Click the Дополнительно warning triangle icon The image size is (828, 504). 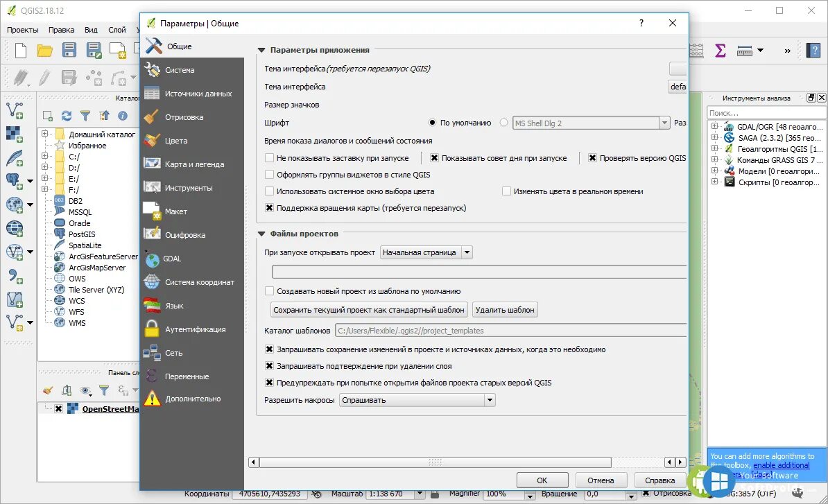tap(152, 399)
